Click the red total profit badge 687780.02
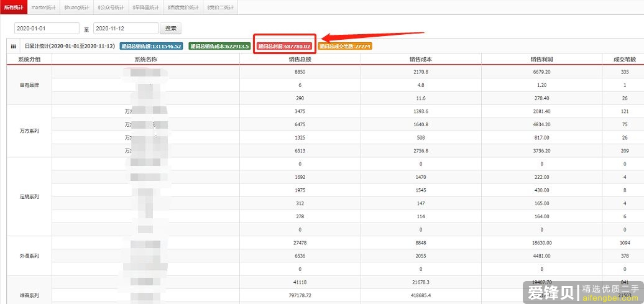The width and height of the screenshot is (644, 304). pyautogui.click(x=284, y=47)
